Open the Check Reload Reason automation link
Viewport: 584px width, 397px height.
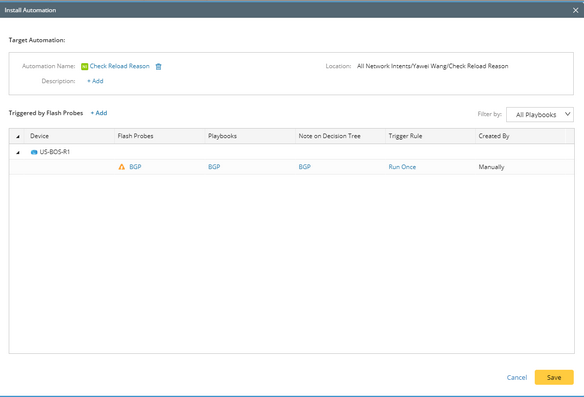pos(120,66)
